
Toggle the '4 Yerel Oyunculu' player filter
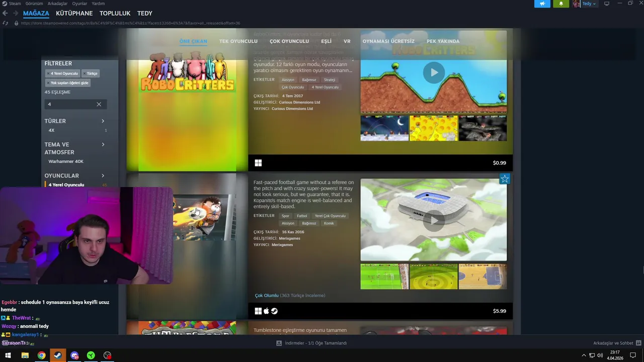coord(66,185)
